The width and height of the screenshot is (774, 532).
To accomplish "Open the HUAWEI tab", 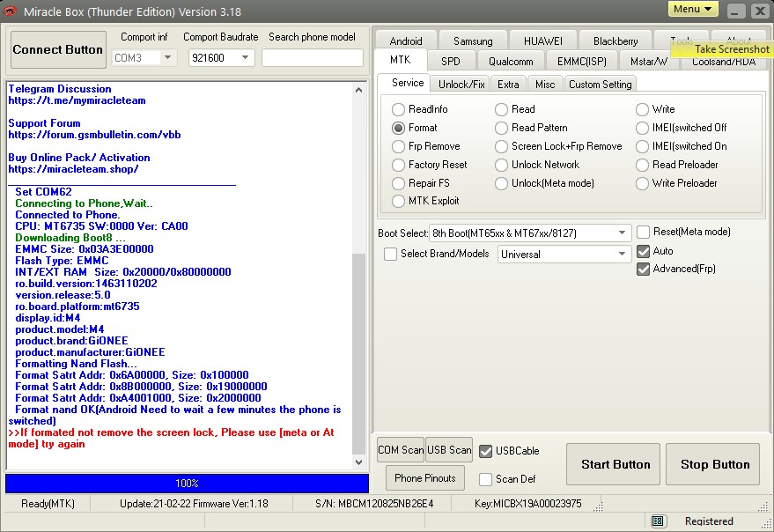I will [542, 41].
